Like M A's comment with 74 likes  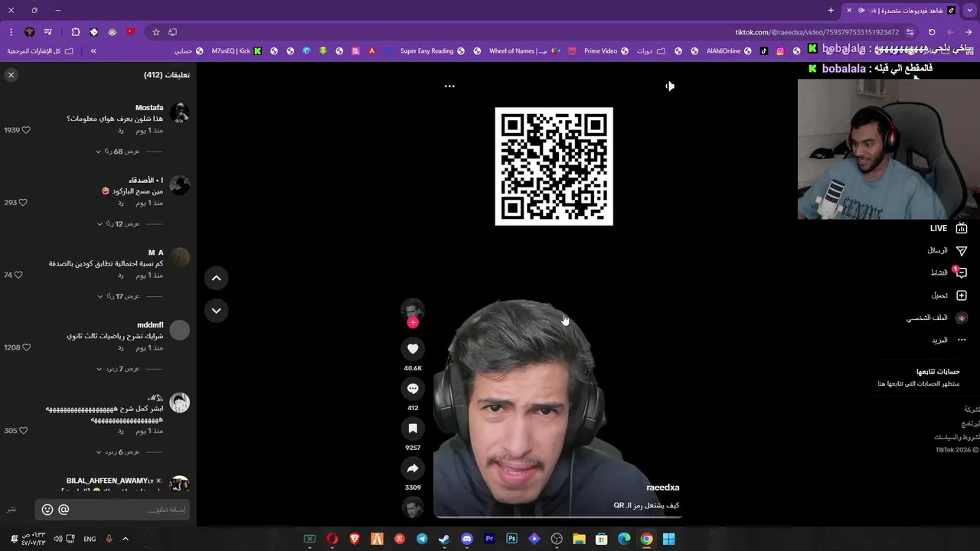pyautogui.click(x=18, y=275)
